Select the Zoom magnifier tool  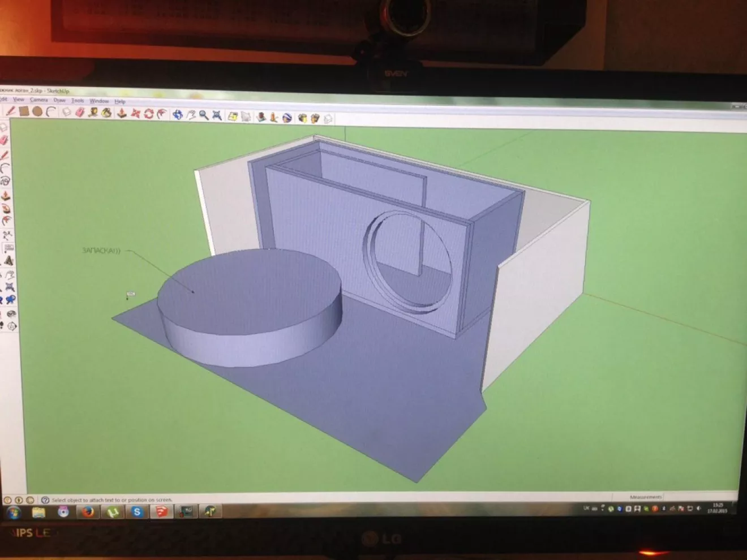tap(204, 115)
